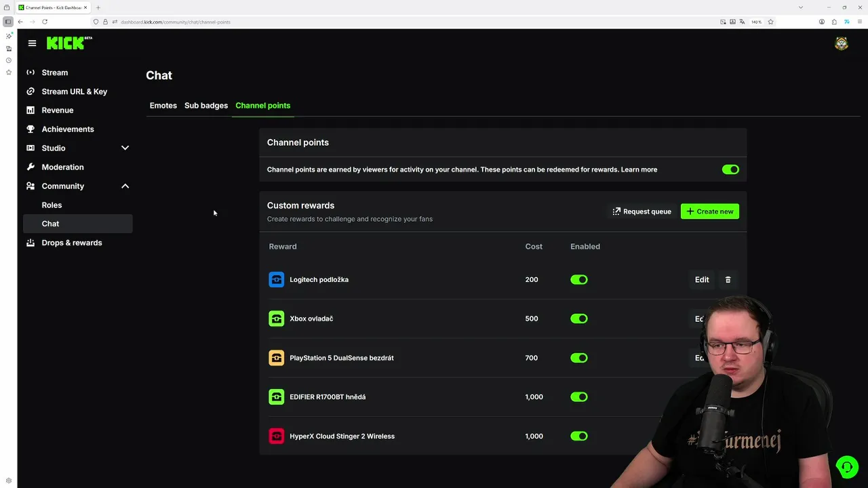This screenshot has width=868, height=488.
Task: Toggle HyperX Cloud Stinger 2 Wireless reward
Action: pyautogui.click(x=579, y=436)
